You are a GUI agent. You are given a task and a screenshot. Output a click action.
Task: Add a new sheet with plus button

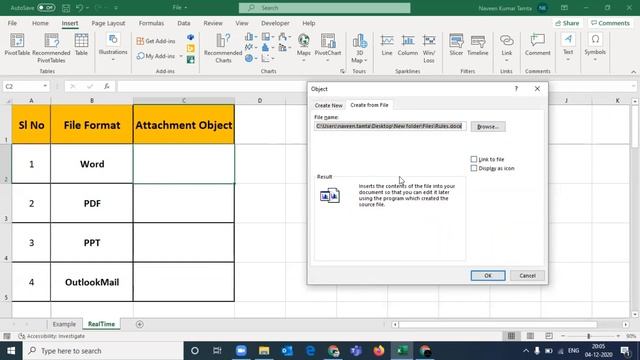pyautogui.click(x=140, y=324)
